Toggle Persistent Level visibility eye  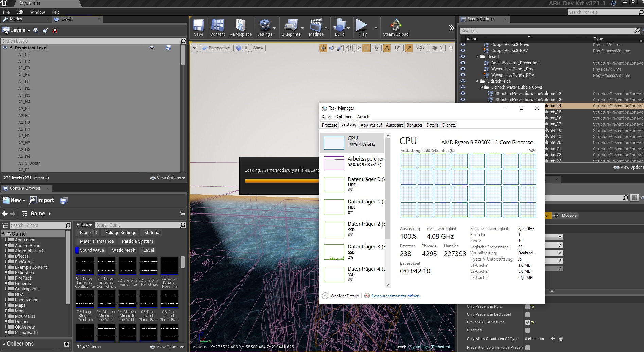[x=5, y=48]
